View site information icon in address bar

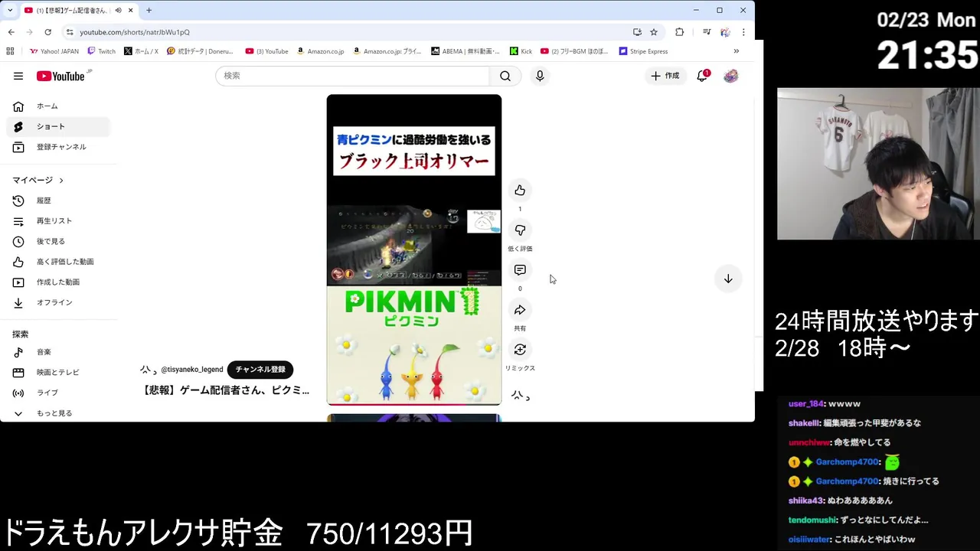(70, 32)
